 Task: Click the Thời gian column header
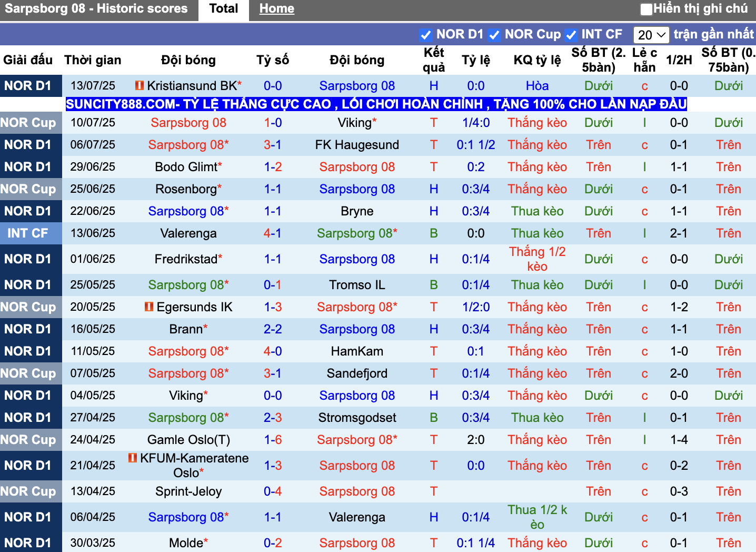click(x=93, y=60)
